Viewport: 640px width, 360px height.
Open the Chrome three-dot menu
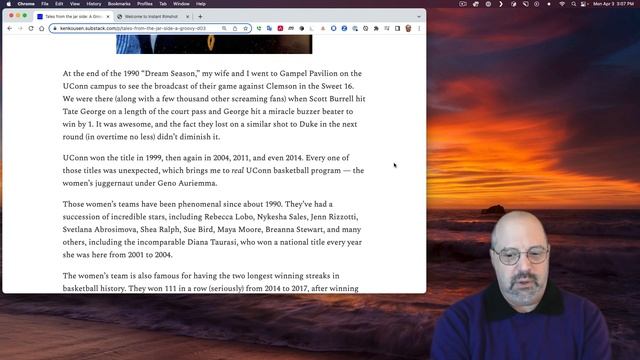[x=419, y=29]
